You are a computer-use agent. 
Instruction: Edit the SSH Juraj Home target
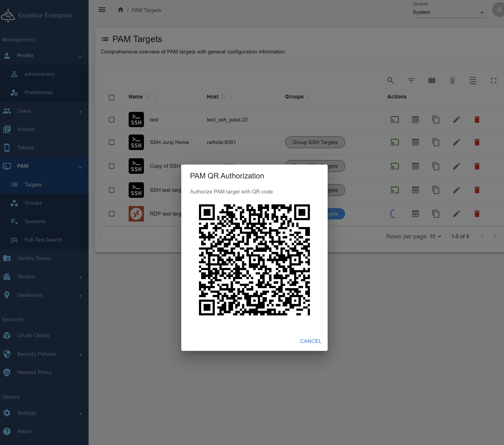[457, 142]
